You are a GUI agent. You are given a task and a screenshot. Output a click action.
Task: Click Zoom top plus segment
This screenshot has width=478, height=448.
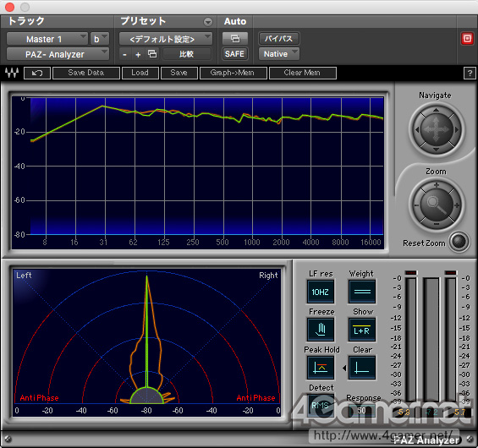pos(437,185)
